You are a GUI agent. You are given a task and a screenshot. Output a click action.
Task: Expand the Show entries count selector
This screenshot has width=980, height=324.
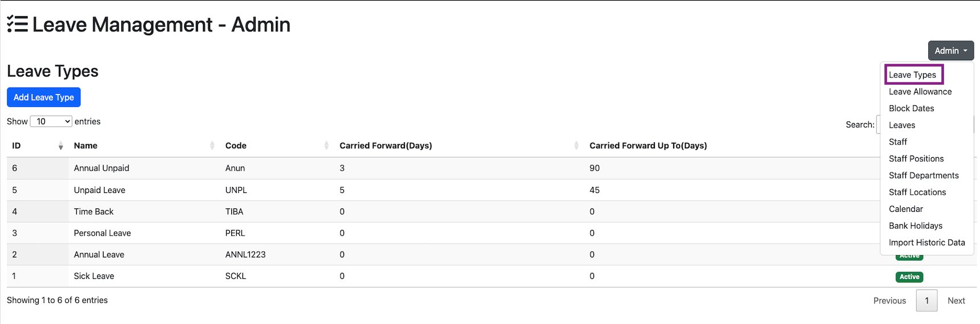pos(51,121)
